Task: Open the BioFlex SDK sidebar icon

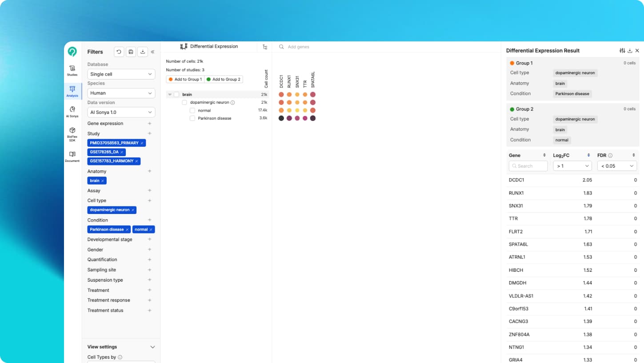Action: click(72, 133)
